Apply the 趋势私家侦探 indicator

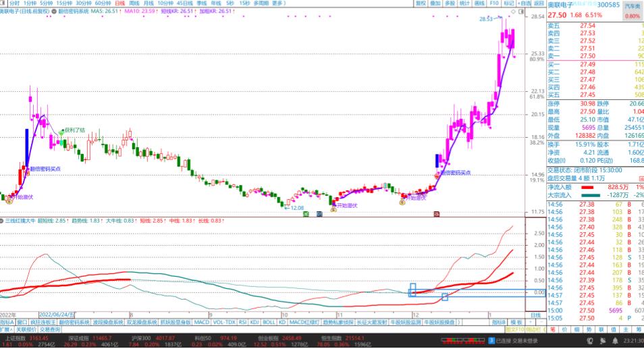[x=338, y=322]
